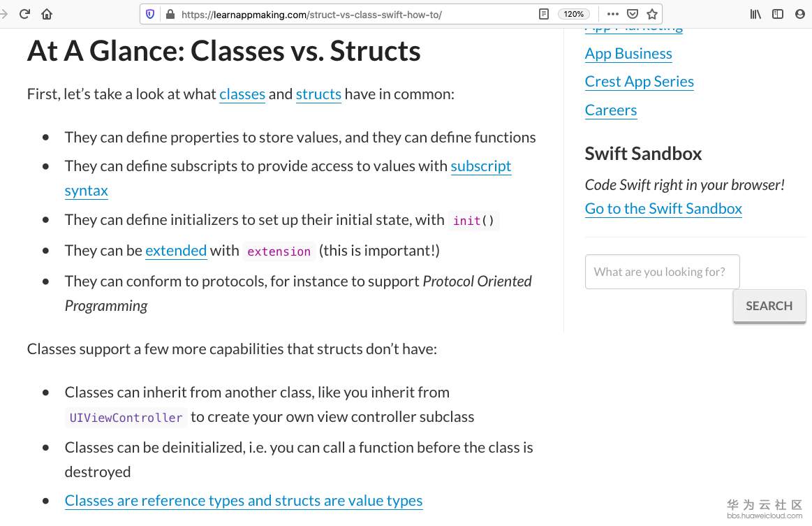
Task: Reset the 120% zoom level badge
Action: [573, 14]
